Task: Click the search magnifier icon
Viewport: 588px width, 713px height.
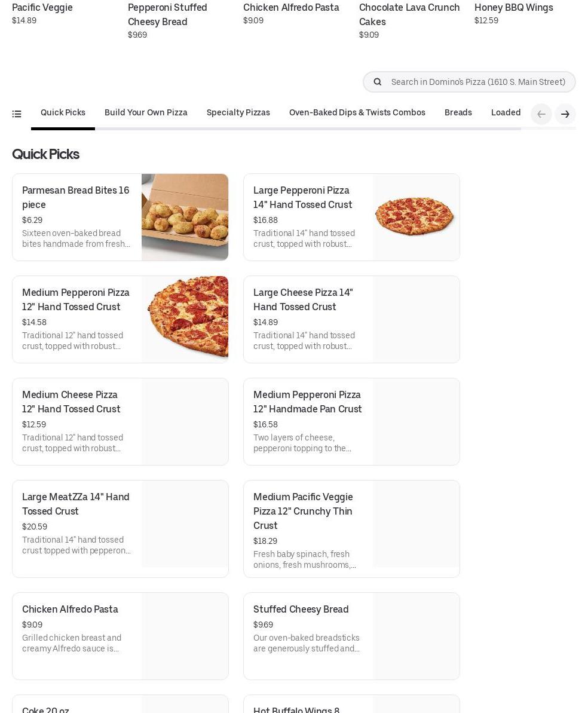Action: tap(377, 82)
